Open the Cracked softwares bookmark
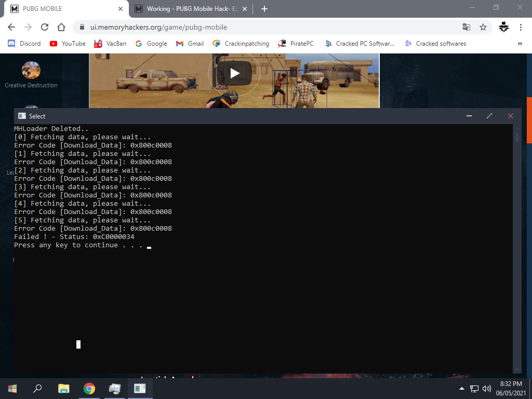 435,44
